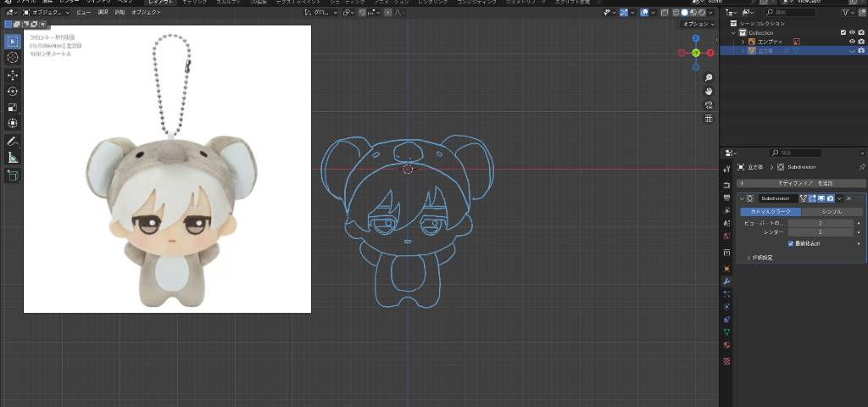Hide the エンプティ object with its eye icon
Image resolution: width=868 pixels, height=407 pixels.
pyautogui.click(x=852, y=42)
